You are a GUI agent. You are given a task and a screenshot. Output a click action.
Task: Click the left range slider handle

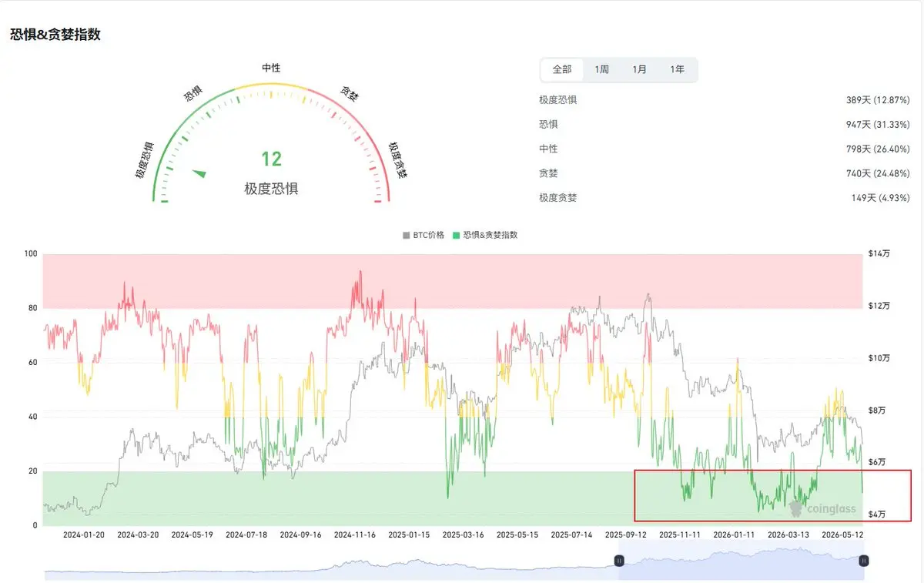(618, 561)
